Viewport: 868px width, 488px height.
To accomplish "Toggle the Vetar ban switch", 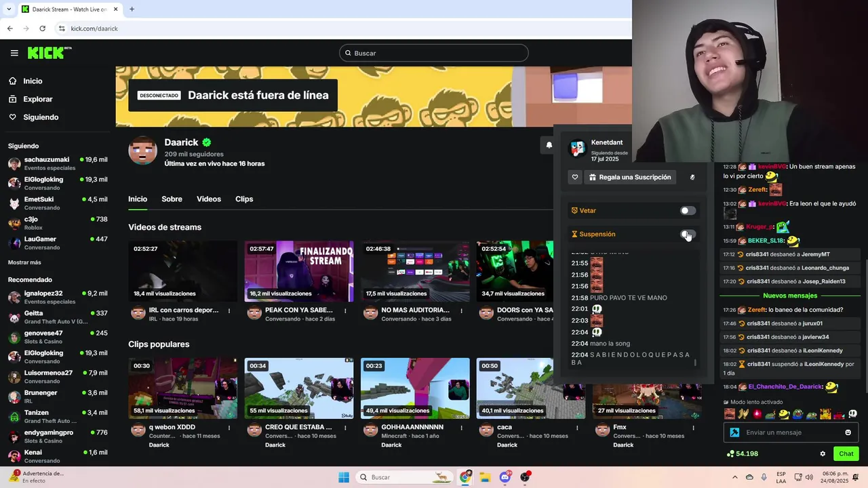I will (688, 211).
